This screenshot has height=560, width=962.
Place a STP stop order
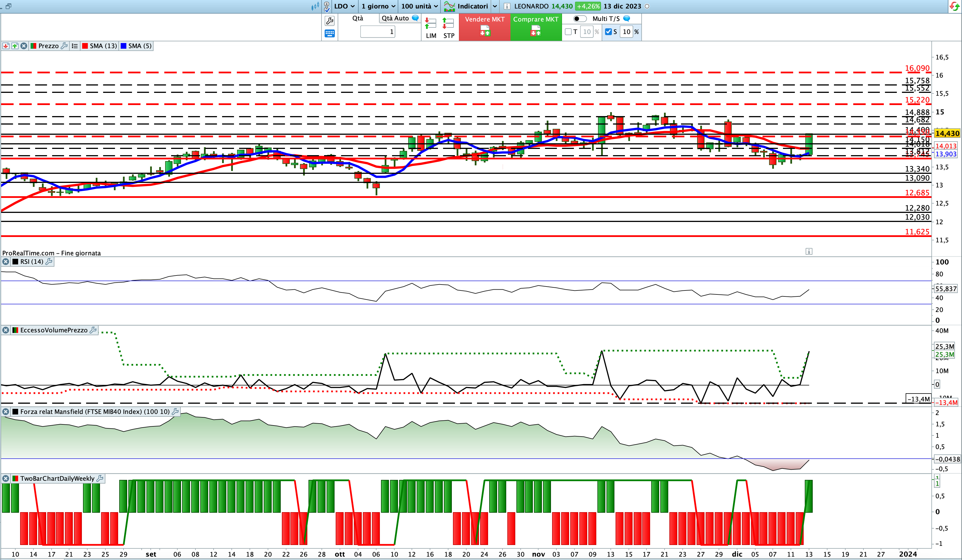(448, 28)
